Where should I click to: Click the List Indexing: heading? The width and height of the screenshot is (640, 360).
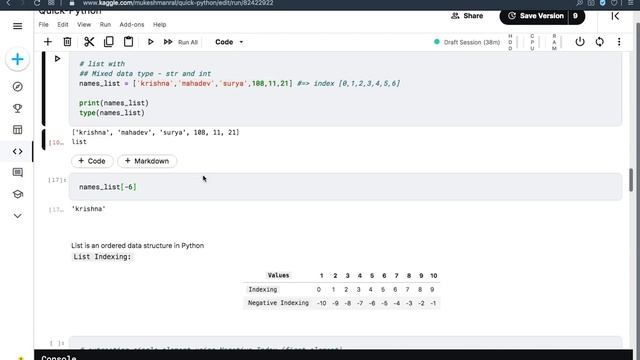tap(102, 257)
